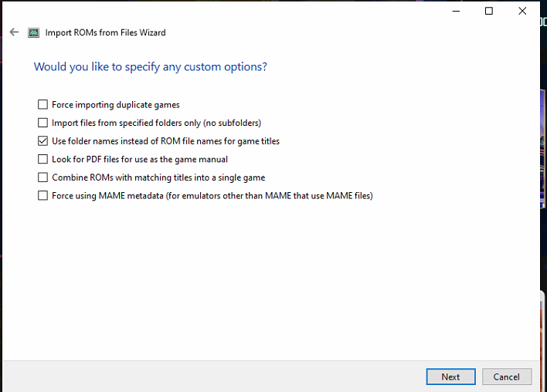Close the wizard with the X button
Screen dimensions: 547x392
pos(524,11)
